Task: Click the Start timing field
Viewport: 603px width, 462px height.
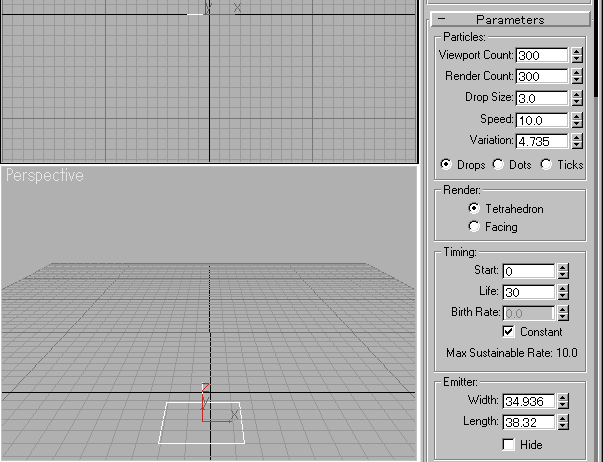Action: (x=528, y=271)
